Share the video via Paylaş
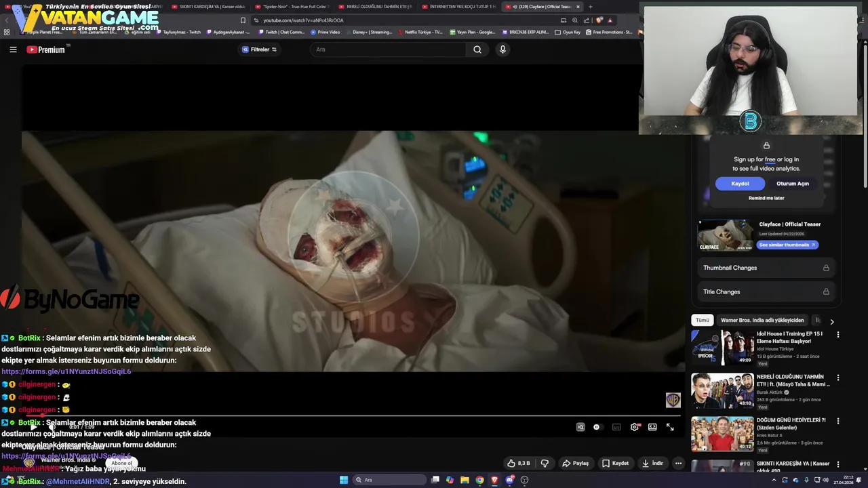 (576, 464)
